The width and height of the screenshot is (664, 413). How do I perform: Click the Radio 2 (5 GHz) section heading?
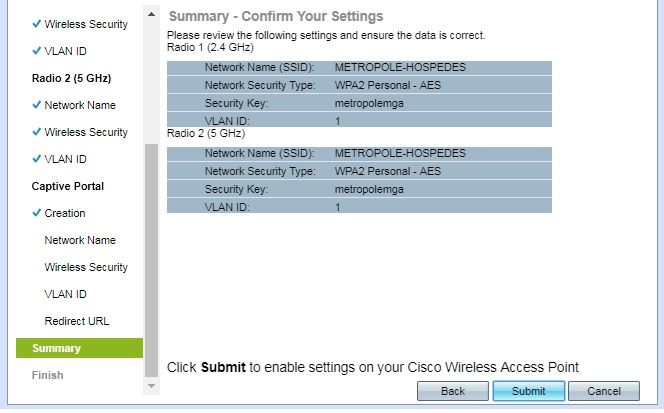pyautogui.click(x=71, y=78)
